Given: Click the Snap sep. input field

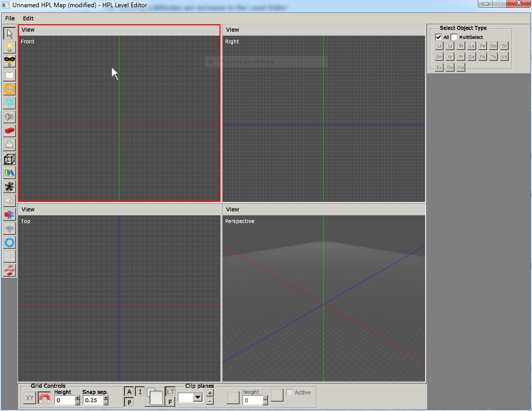Looking at the screenshot, I should click(x=93, y=400).
